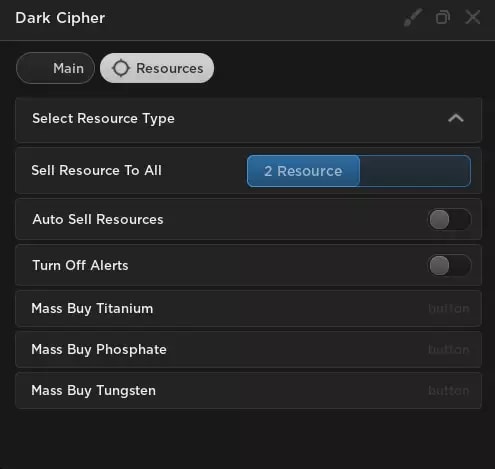
Task: Click the chevron arrow beside Select Resource Type
Action: pyautogui.click(x=456, y=118)
